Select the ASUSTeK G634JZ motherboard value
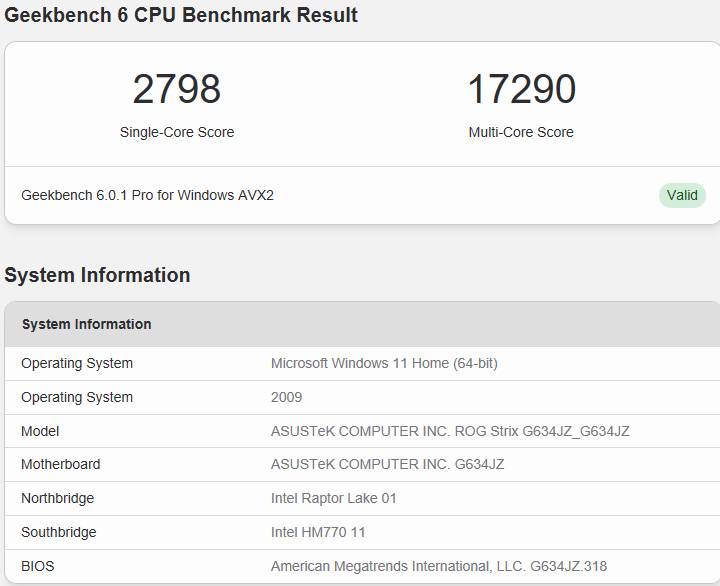 click(x=387, y=464)
